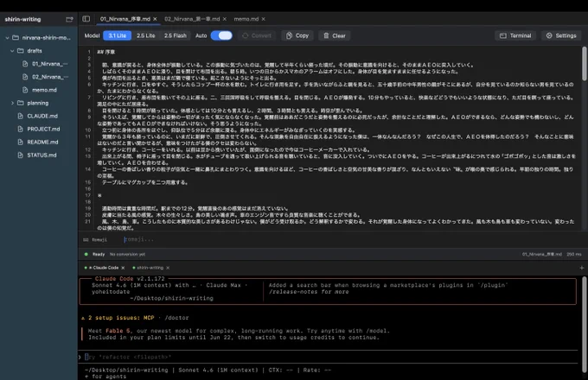
Task: Close the 02_Nirvana tab
Action: [x=225, y=19]
